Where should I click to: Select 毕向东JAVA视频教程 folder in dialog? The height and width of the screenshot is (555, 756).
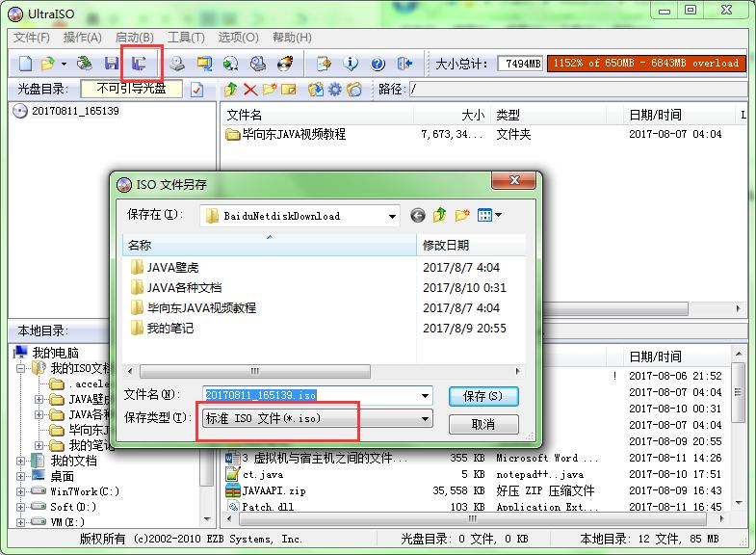point(194,308)
